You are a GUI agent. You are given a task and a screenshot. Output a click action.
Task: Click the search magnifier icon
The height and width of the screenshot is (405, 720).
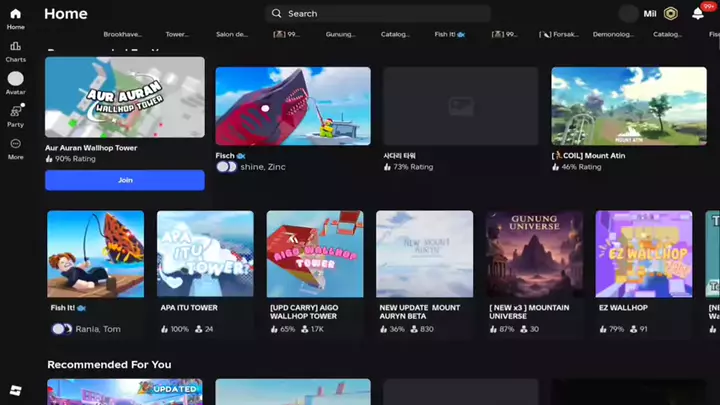(x=276, y=14)
